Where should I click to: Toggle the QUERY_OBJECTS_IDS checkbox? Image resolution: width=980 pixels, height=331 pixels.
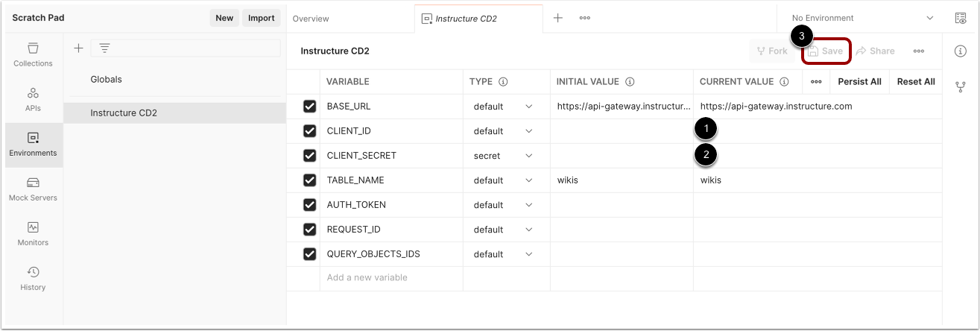coord(310,254)
